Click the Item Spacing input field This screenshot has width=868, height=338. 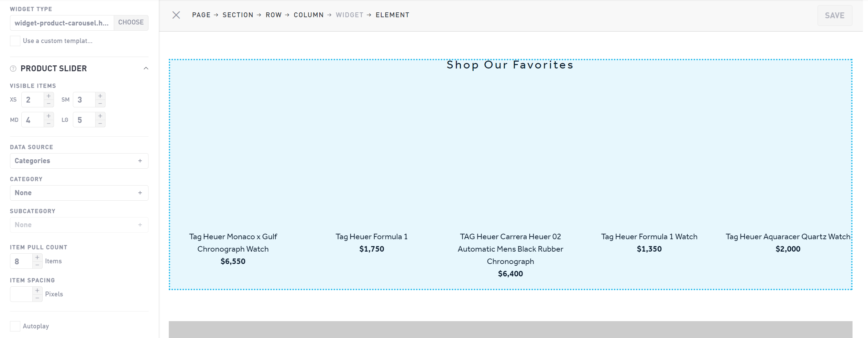pos(21,294)
